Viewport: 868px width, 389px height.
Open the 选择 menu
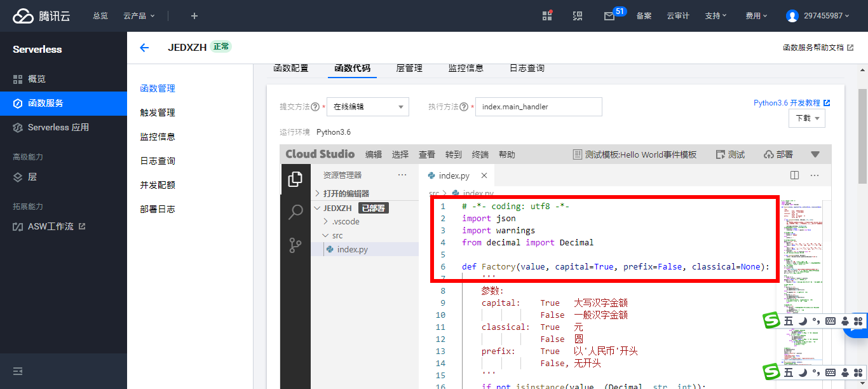[400, 154]
